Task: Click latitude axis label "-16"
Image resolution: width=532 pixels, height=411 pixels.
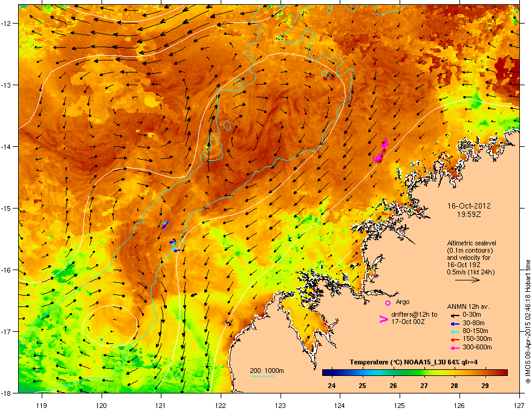Action: 6,270
